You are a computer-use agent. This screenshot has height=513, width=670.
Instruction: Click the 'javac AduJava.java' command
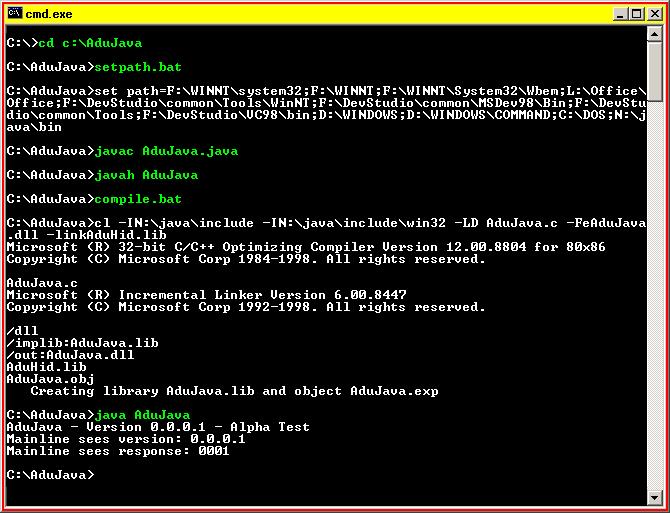click(x=166, y=151)
